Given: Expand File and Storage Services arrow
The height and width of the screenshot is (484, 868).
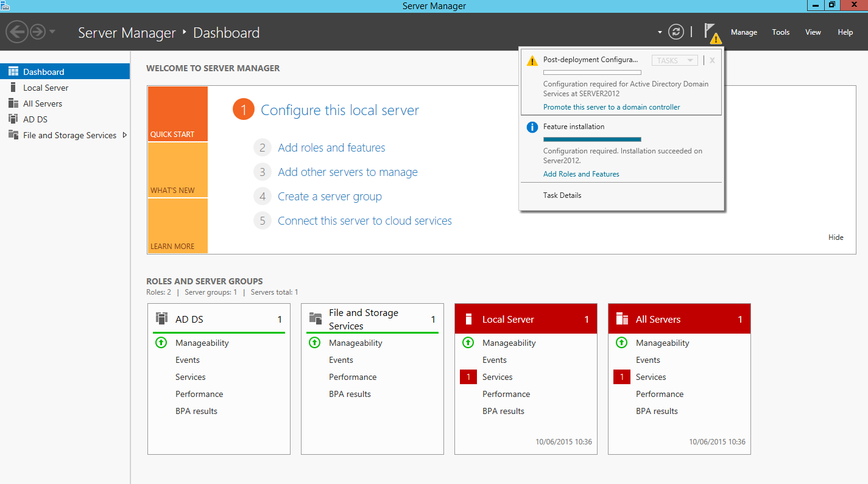Looking at the screenshot, I should (x=125, y=135).
